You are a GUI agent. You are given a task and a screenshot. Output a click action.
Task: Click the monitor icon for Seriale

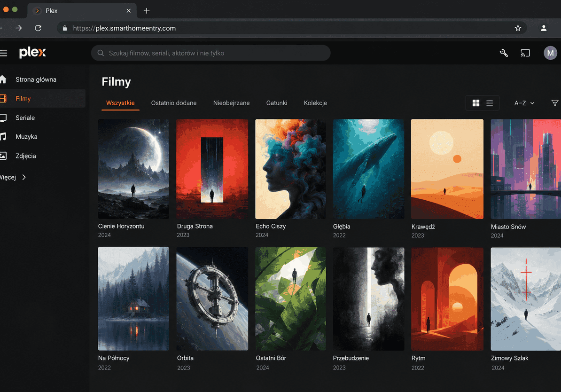point(3,118)
